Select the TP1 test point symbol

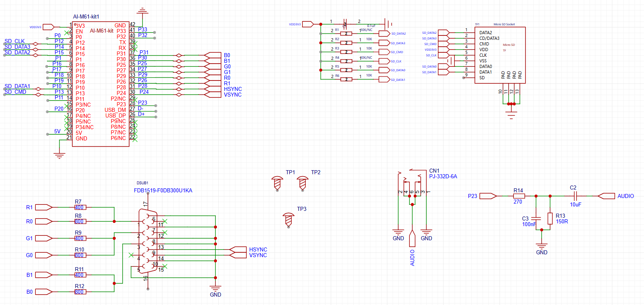tap(277, 183)
